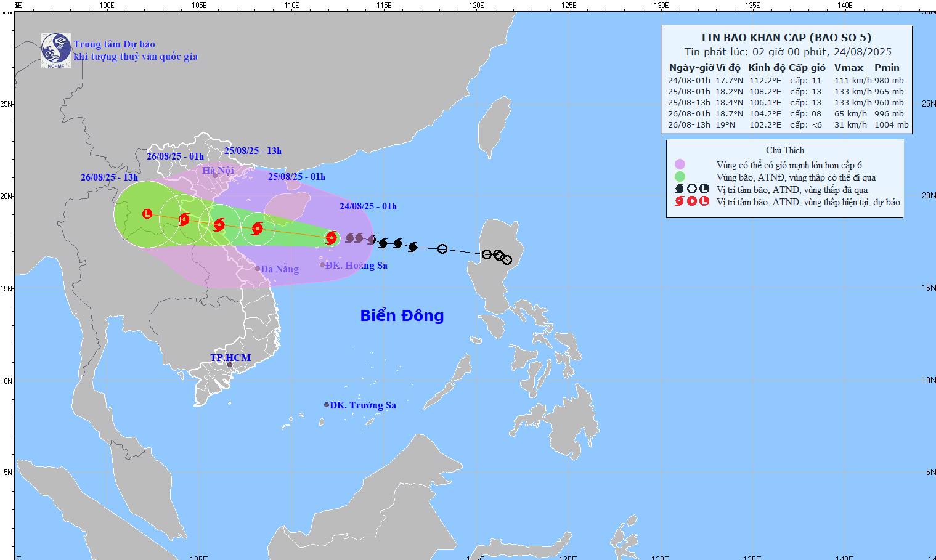Click the isolated hollow circle on the past track

point(442,249)
